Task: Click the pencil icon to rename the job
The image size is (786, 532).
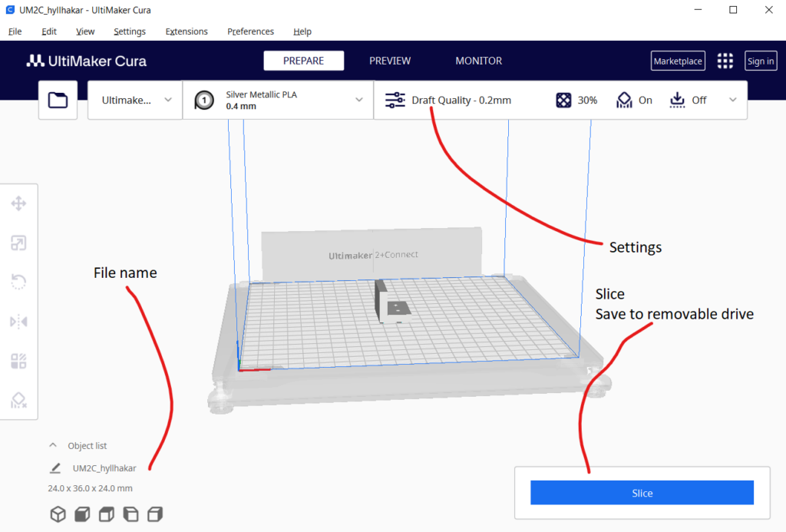Action: click(x=55, y=468)
